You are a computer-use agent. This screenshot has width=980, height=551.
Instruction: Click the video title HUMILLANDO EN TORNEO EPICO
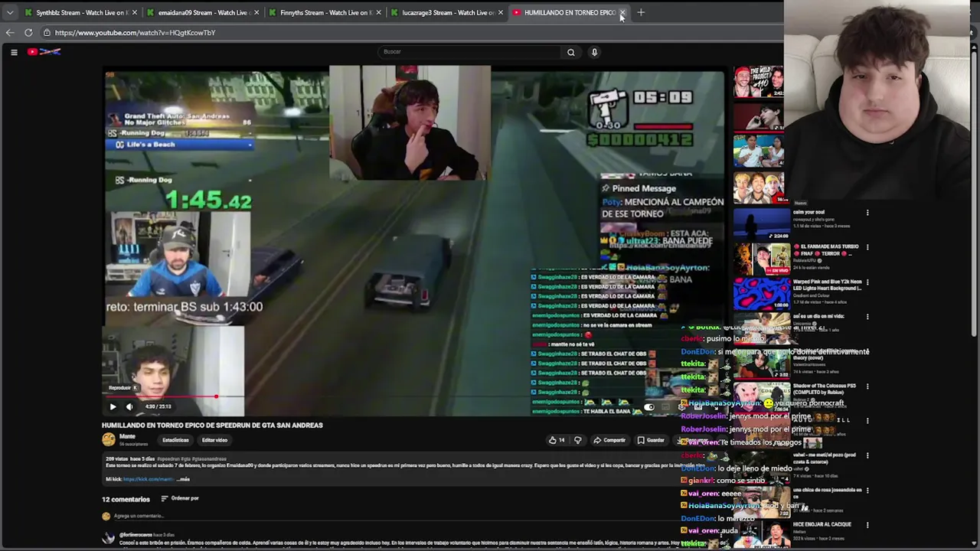coord(212,425)
